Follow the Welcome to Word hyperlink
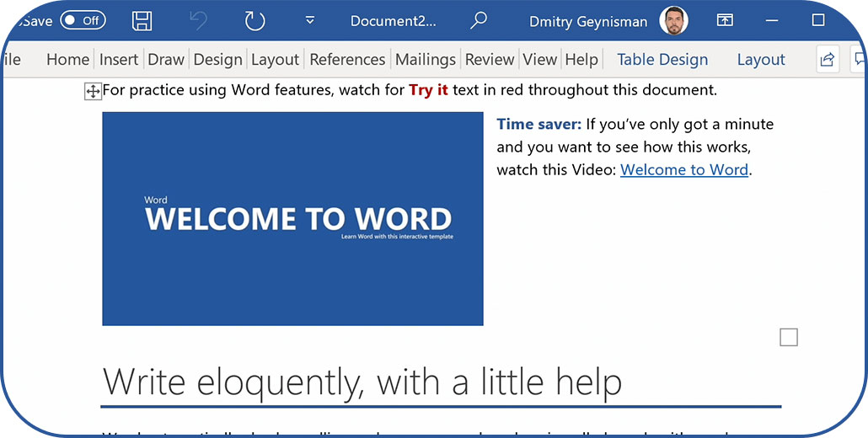 pyautogui.click(x=684, y=169)
